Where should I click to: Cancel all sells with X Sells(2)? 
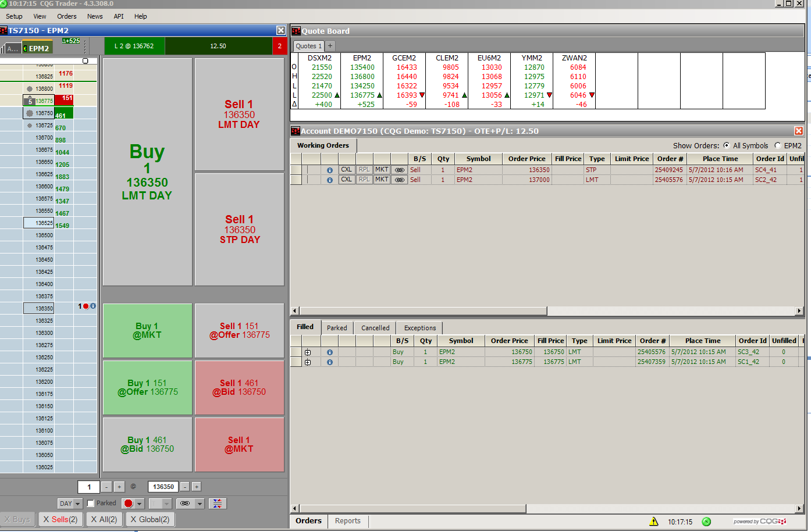(61, 519)
